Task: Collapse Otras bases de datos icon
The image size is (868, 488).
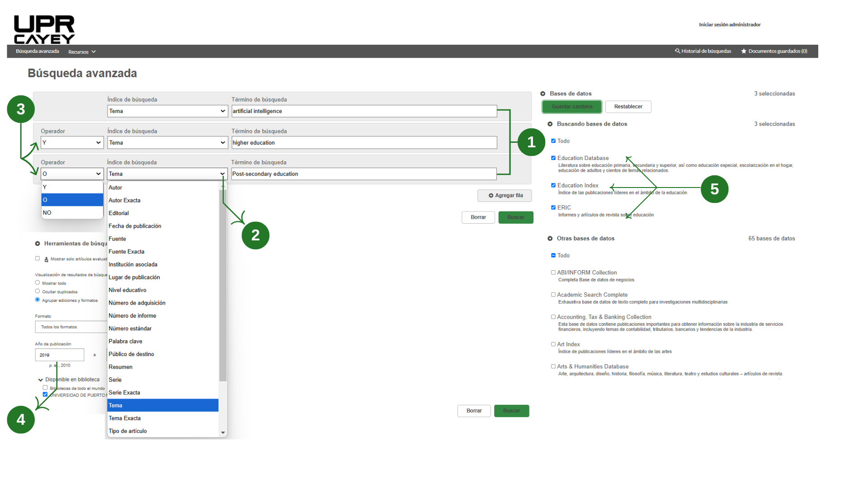Action: click(x=550, y=239)
